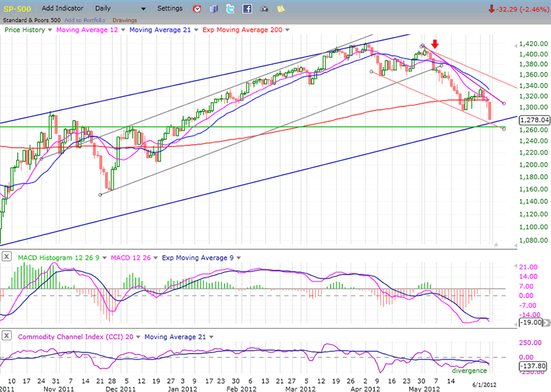
Task: Click the CCI value tag -137.80
Action: coord(532,366)
